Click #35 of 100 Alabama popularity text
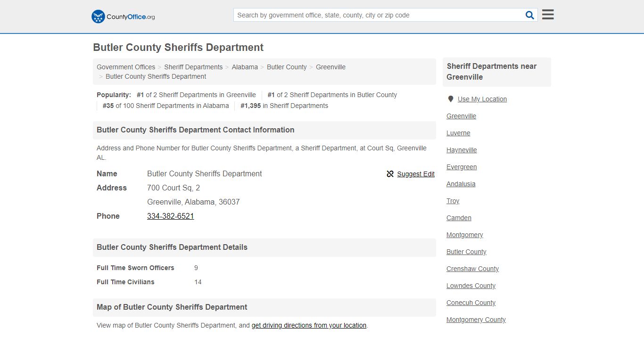Screen dimensions: 644x362 165,106
